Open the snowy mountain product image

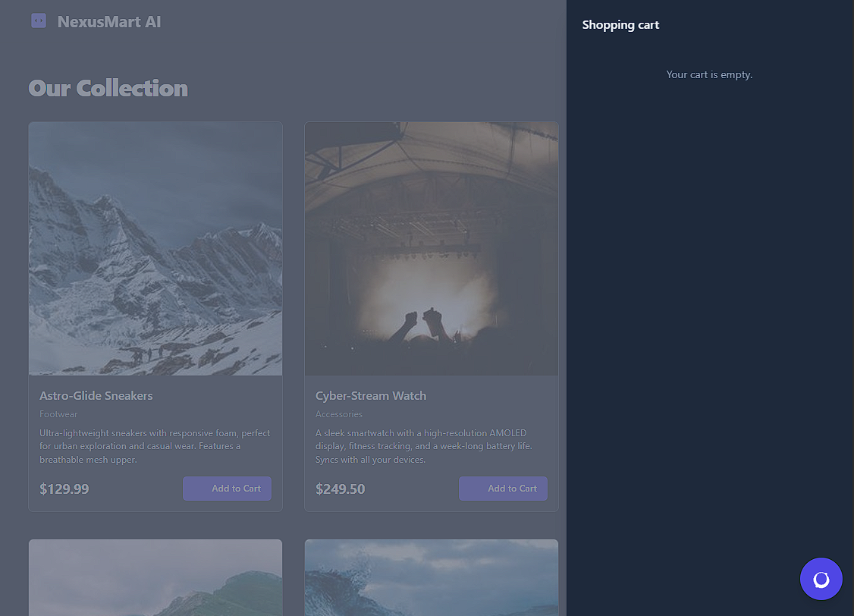click(x=155, y=249)
